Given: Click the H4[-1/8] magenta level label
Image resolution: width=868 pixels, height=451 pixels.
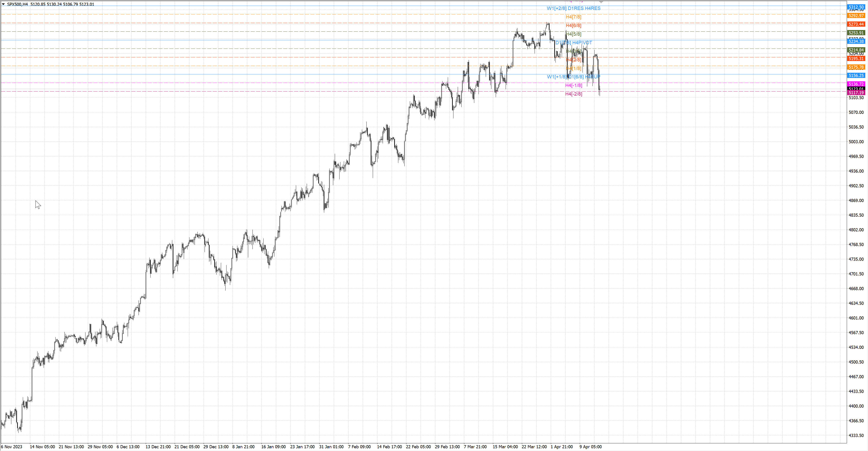Looking at the screenshot, I should [573, 85].
